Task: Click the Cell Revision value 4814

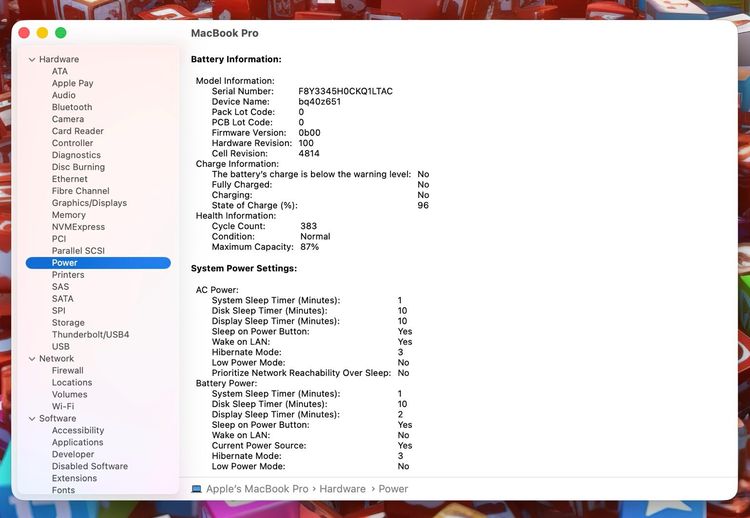Action: click(309, 154)
